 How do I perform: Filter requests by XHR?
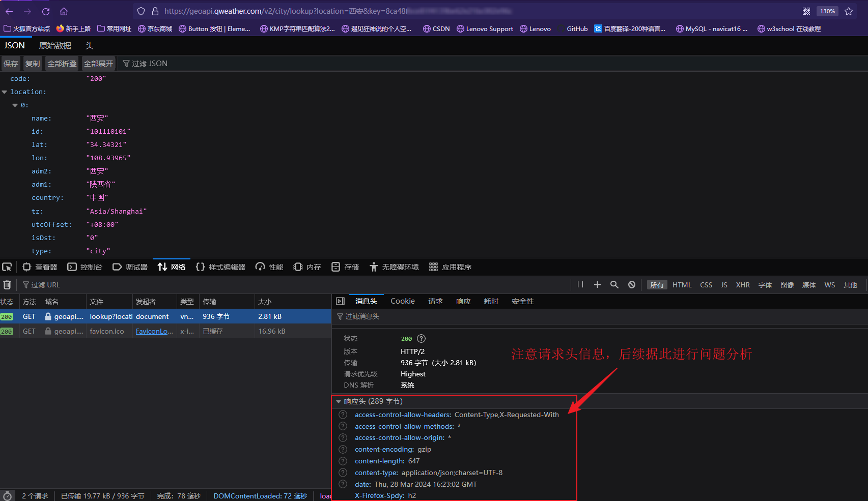coord(743,285)
